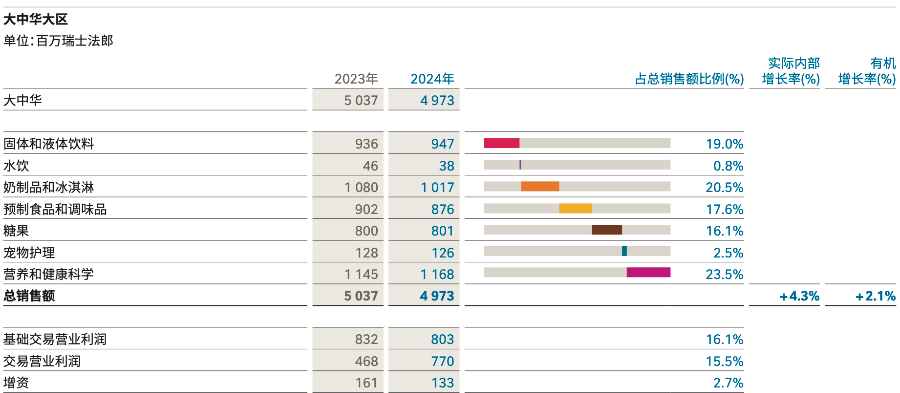Viewport: 900px width, 393px height.
Task: Click the 23.5% share value
Action: pyautogui.click(x=724, y=274)
